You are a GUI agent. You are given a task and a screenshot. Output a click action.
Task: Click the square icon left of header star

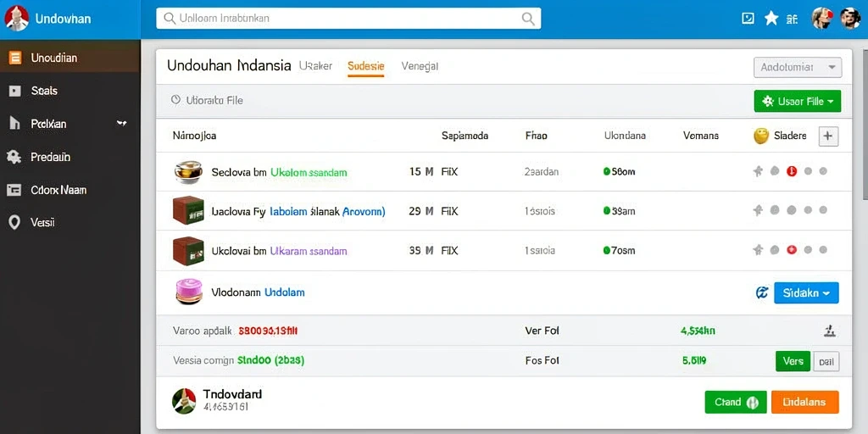click(x=748, y=19)
